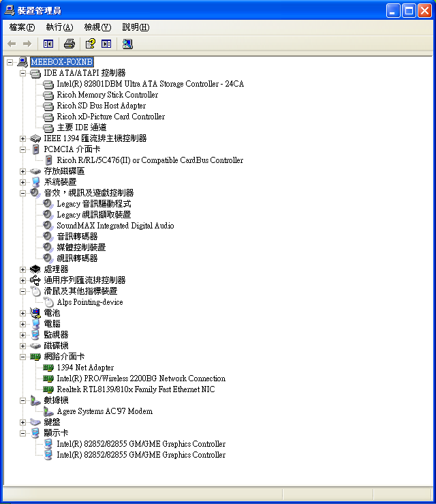Viewport: 436px width, 504px height.
Task: Select 媒體控制裝置 device
Action: click(x=81, y=248)
